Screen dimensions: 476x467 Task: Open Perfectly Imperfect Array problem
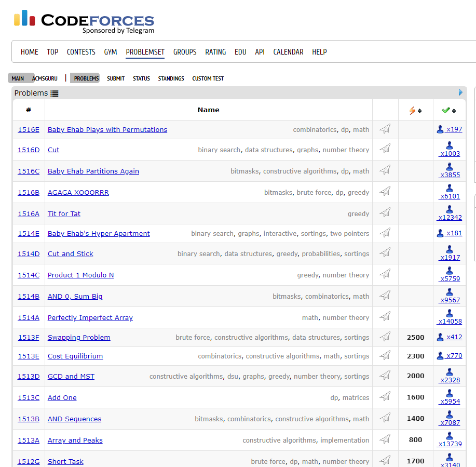click(x=90, y=318)
